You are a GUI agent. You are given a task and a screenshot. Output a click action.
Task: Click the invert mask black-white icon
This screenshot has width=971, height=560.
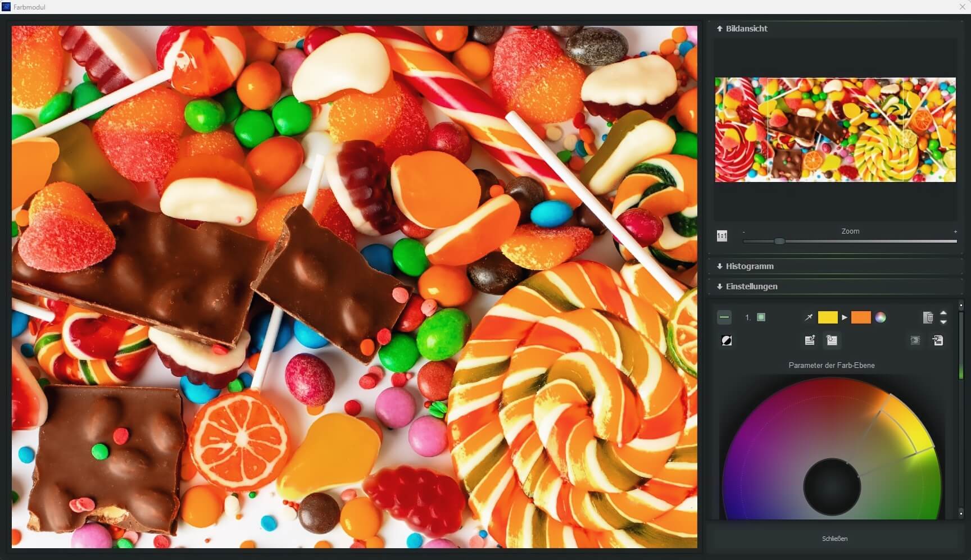click(x=726, y=341)
